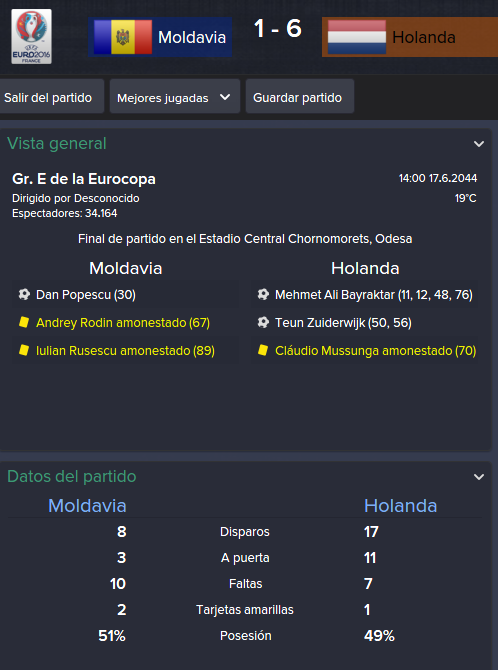The width and height of the screenshot is (498, 670).
Task: Click the goal ball icon beside Dan Popescu
Action: coord(24,294)
